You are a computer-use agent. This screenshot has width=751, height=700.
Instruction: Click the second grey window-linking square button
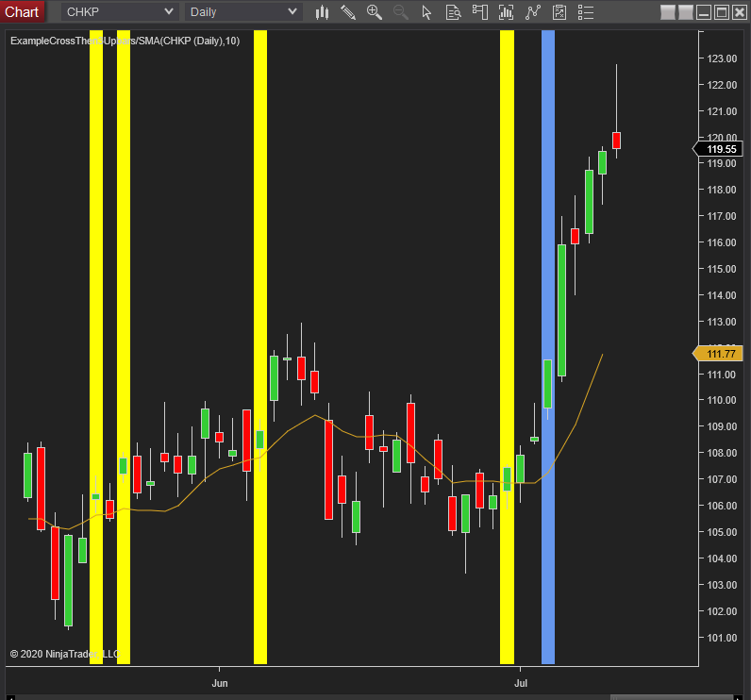coord(685,12)
